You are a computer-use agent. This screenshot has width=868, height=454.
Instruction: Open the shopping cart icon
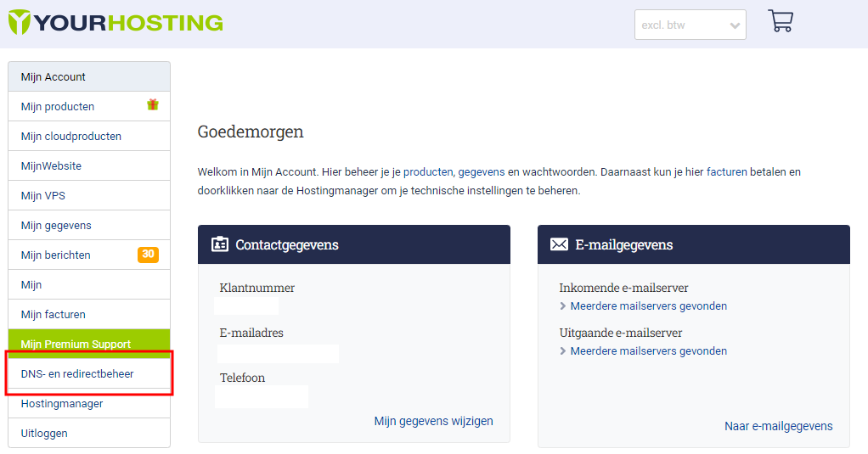click(x=780, y=21)
